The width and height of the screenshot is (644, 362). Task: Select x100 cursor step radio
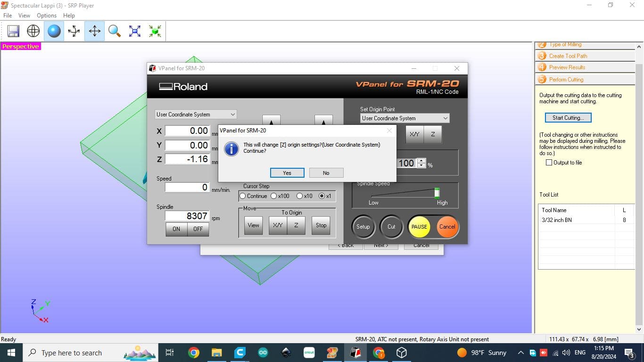pyautogui.click(x=274, y=196)
